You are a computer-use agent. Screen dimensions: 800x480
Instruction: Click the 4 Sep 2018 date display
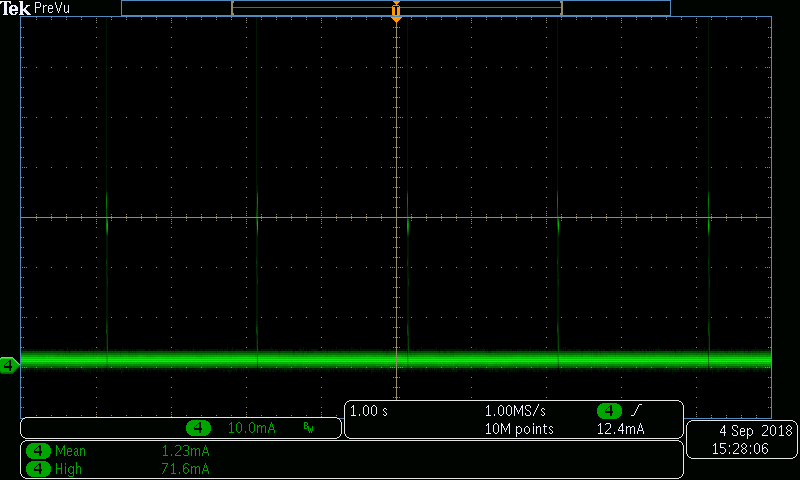tap(755, 431)
